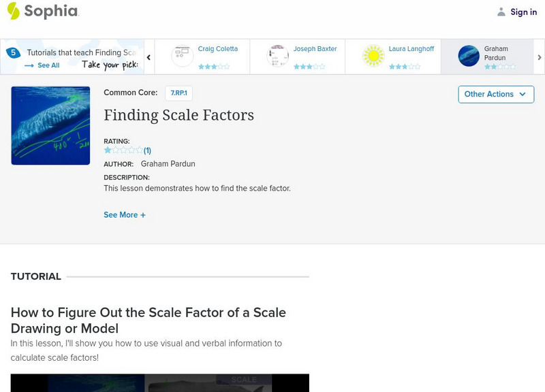545x392 pixels.
Task: Select Craig Coletta's tutorial avatar
Action: tap(181, 54)
